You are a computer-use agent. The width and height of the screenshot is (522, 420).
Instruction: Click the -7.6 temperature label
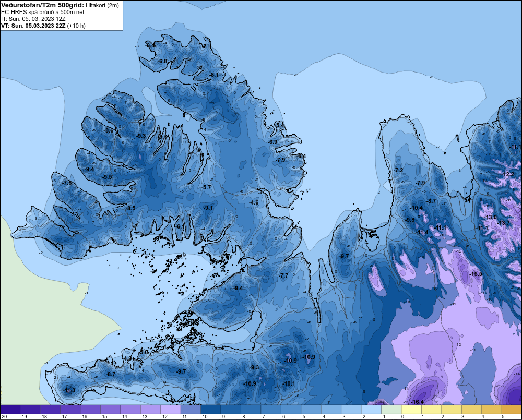click(x=67, y=183)
